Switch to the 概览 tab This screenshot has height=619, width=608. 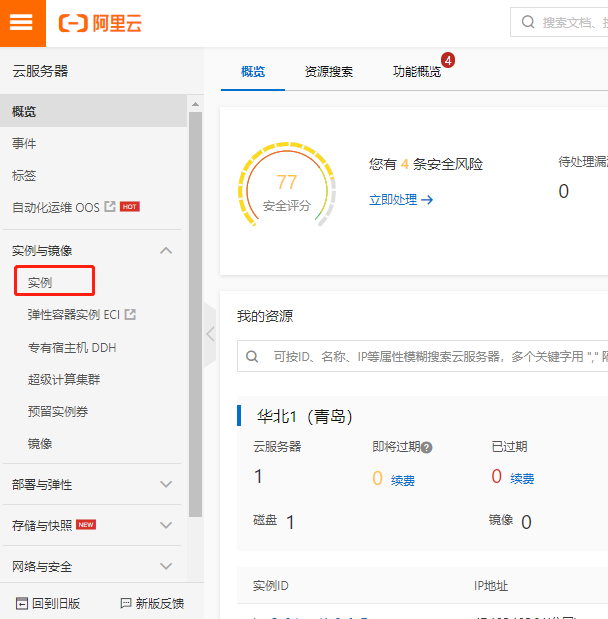pos(253,72)
